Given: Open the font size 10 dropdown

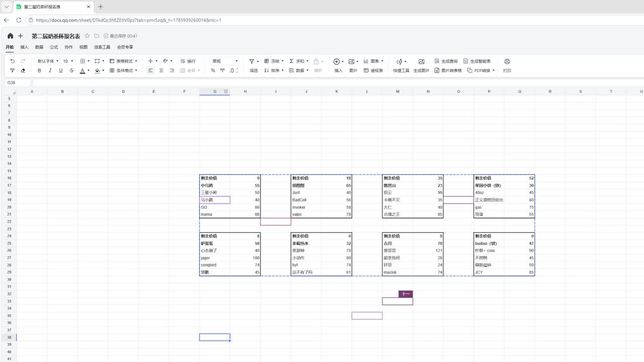Looking at the screenshot, I should (68, 61).
